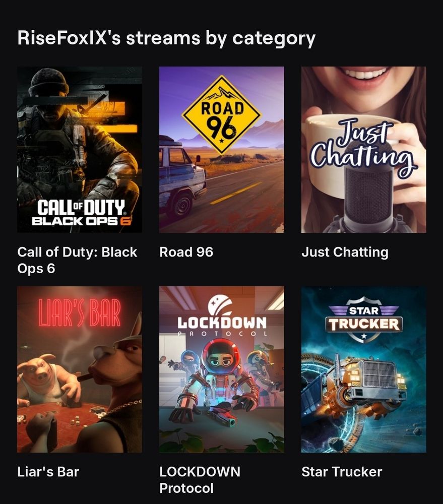The height and width of the screenshot is (504, 443).
Task: Select the Just Chatting category cover
Action: (363, 150)
